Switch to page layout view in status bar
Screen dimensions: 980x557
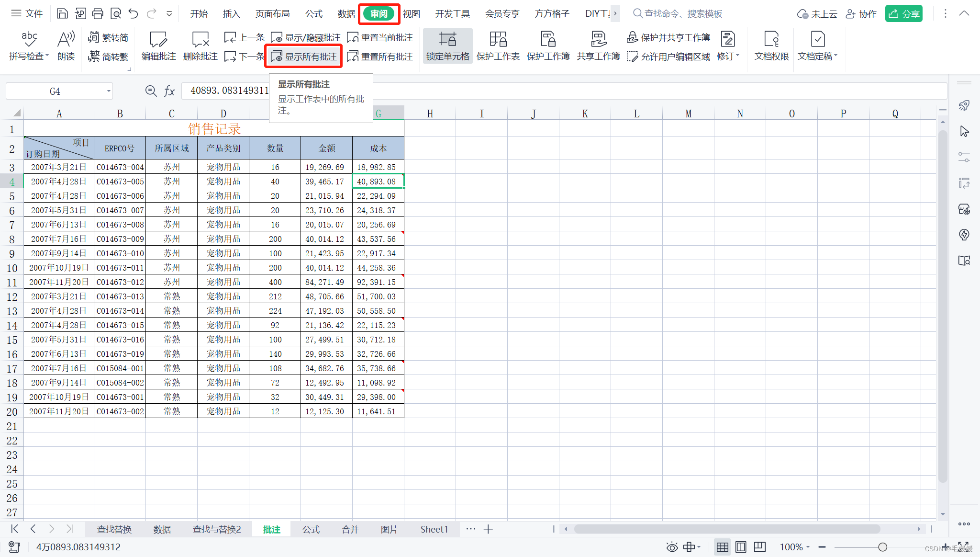tap(741, 547)
